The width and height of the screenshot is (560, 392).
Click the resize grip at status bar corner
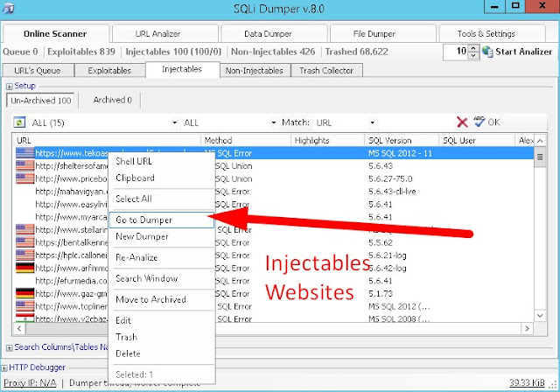click(554, 384)
